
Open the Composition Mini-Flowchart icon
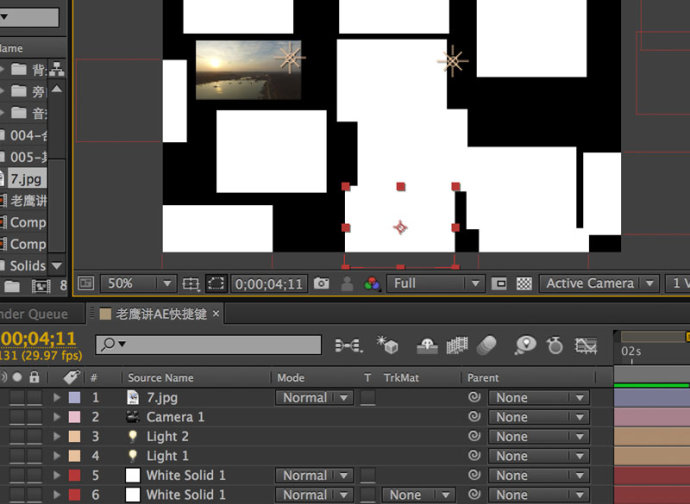[x=349, y=346]
